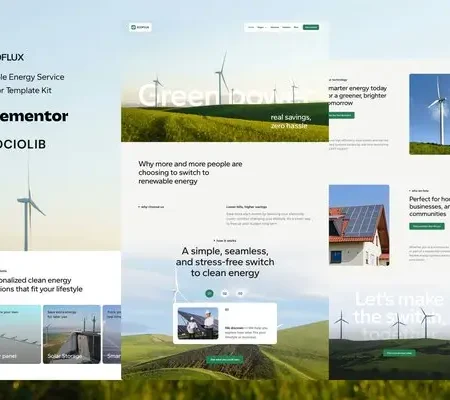Screen dimensions: 450x400
Task: Click the green button below the step card
Action: [225, 360]
